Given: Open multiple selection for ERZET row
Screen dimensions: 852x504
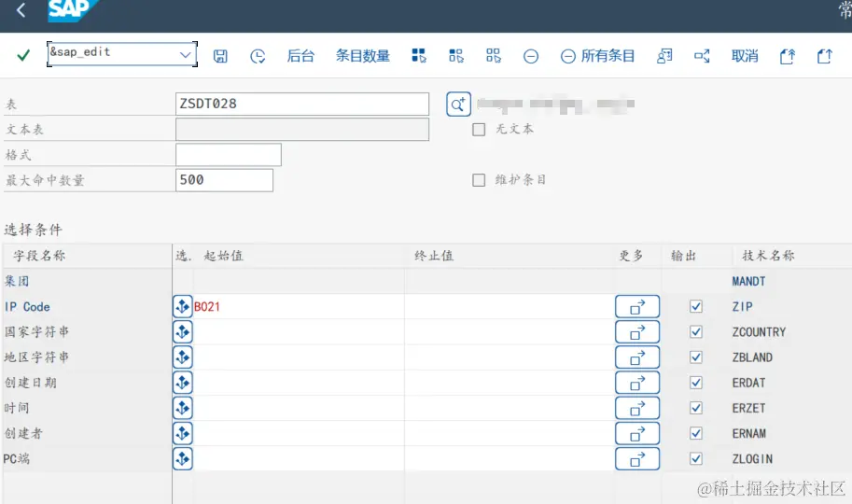Looking at the screenshot, I should (637, 408).
